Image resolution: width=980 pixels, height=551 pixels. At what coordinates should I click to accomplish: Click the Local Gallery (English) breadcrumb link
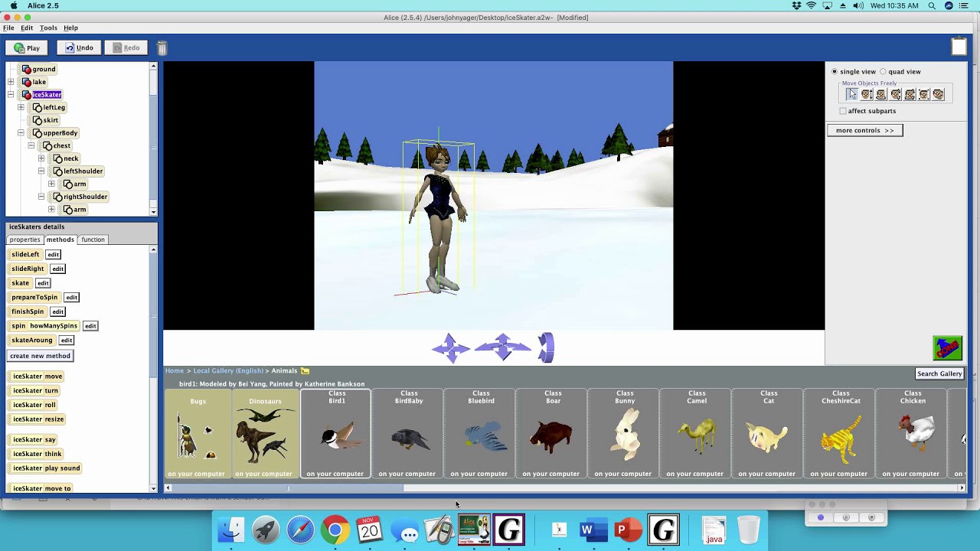228,371
